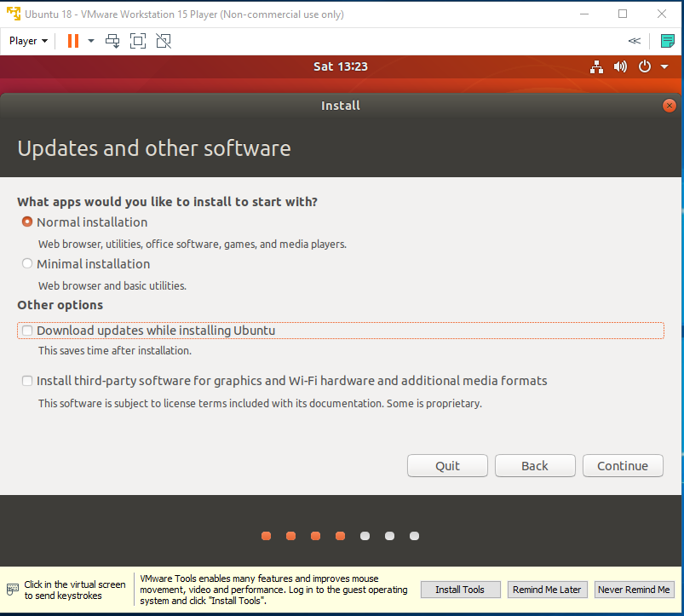Click 'Other options' section label
Screen dimensions: 684x616
tap(60, 305)
